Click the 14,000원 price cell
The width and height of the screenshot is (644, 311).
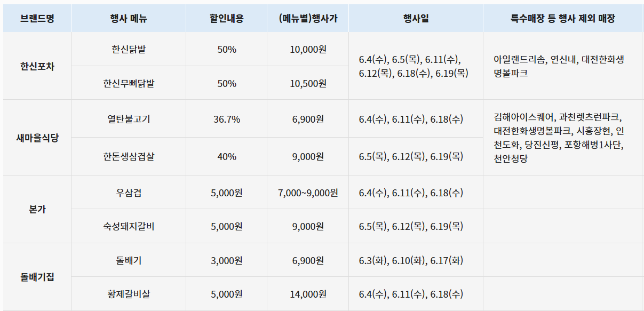tap(308, 294)
